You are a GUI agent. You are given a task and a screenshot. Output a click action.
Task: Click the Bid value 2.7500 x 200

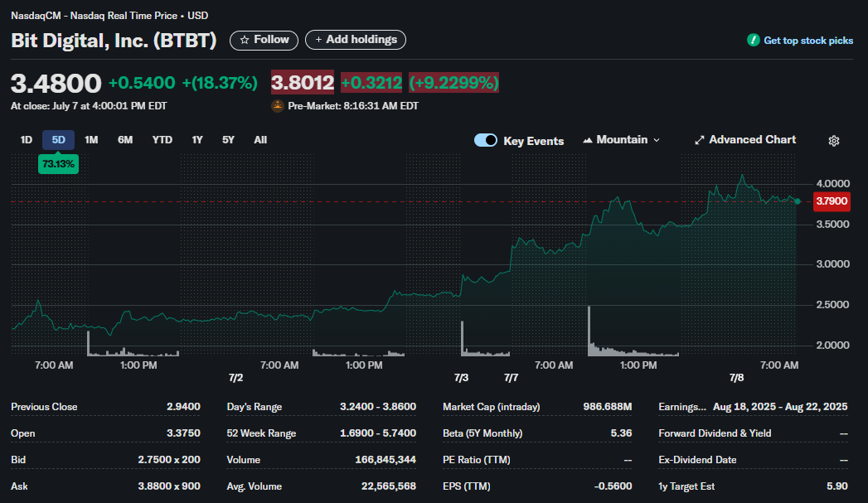[169, 460]
